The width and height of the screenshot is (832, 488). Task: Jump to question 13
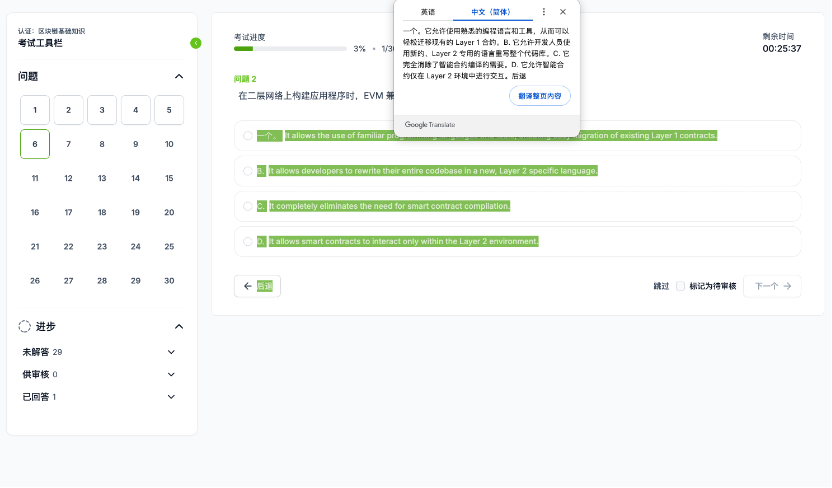[102, 178]
